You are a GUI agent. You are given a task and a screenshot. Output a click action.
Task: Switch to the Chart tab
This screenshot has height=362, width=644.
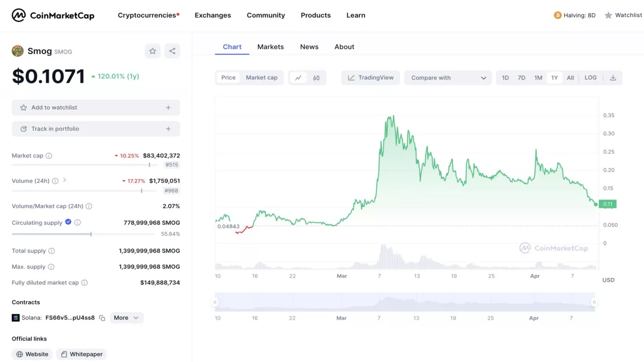coord(232,47)
